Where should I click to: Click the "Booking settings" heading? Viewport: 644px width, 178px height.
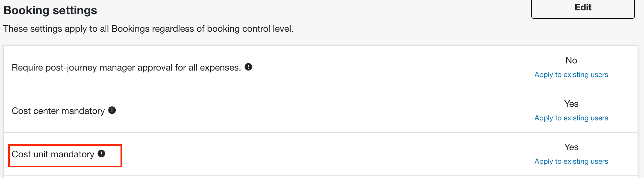pyautogui.click(x=50, y=10)
